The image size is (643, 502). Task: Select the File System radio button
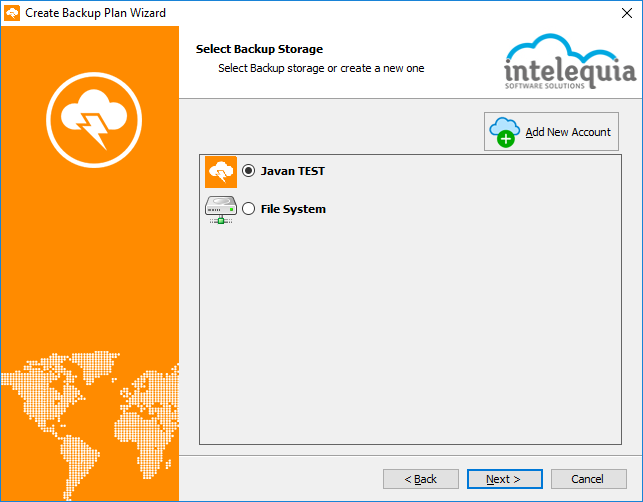249,209
